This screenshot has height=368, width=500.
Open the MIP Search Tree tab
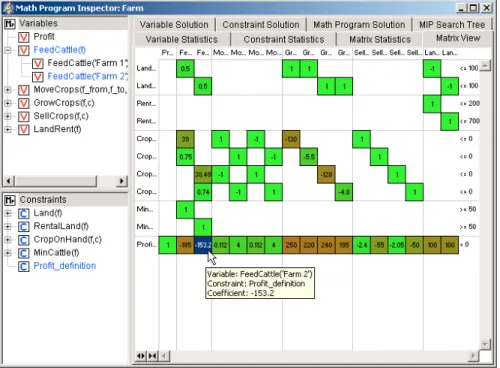(452, 25)
